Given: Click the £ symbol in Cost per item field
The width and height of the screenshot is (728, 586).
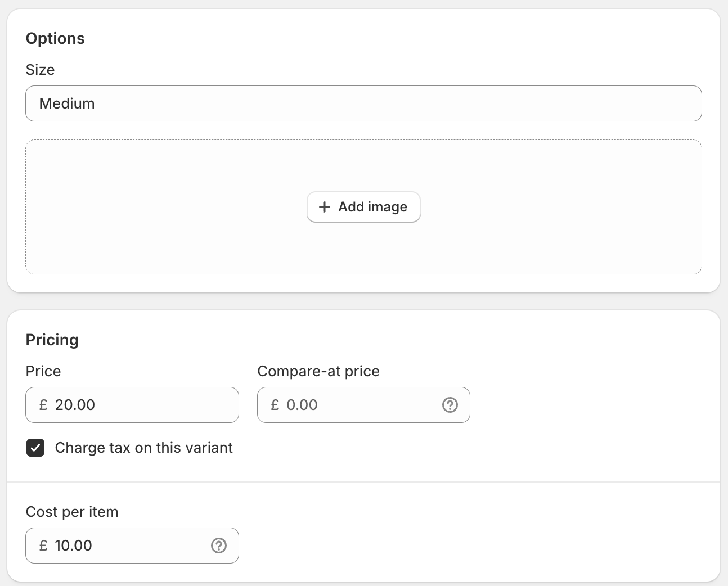Looking at the screenshot, I should click(43, 545).
